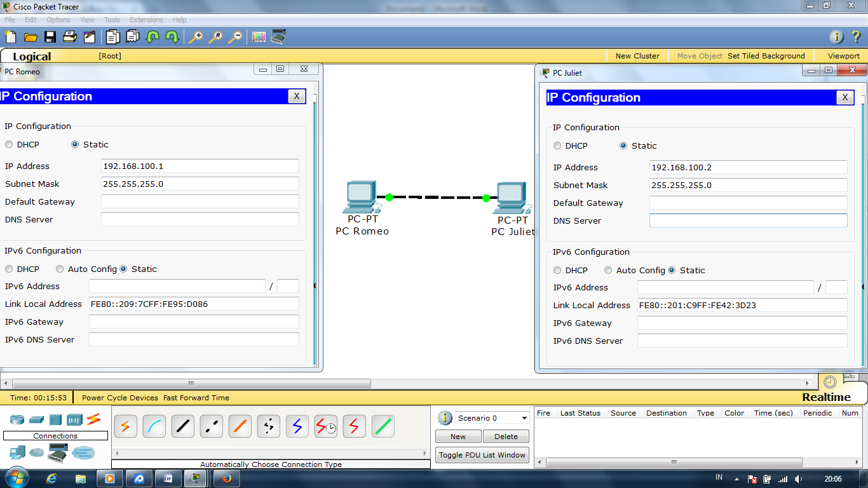Viewport: 868px width, 488px height.
Task: Create a new file via toolbar icon
Action: tap(10, 37)
